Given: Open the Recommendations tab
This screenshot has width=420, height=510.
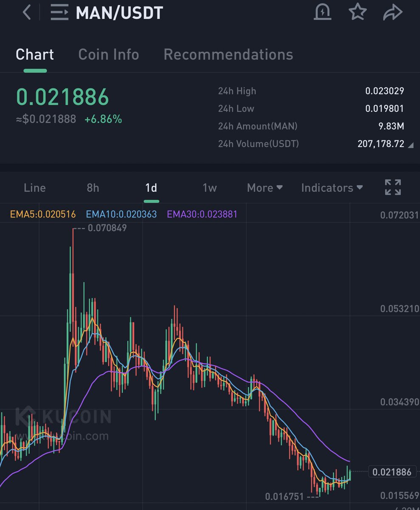Looking at the screenshot, I should (228, 54).
